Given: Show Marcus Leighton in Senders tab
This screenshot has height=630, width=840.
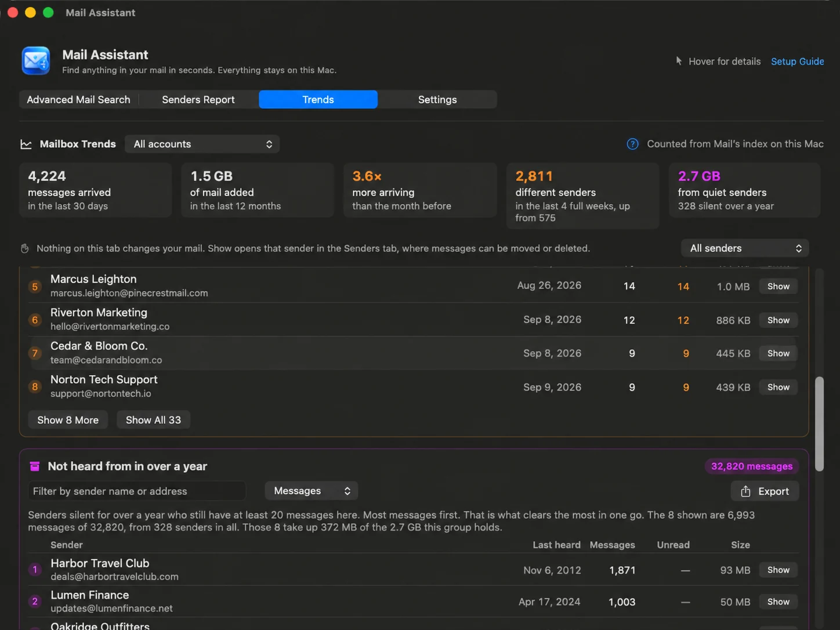Looking at the screenshot, I should [779, 287].
